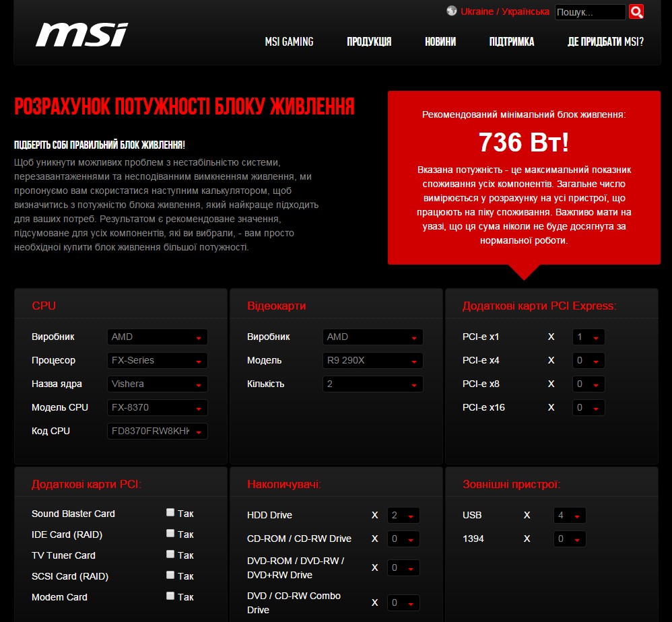This screenshot has width=672, height=622.
Task: Open the 1394 quantity dropdown
Action: [570, 539]
